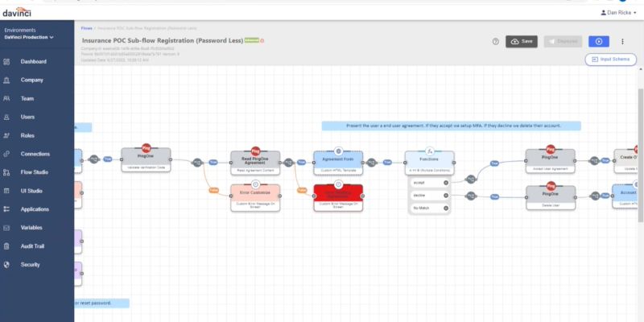Click the Users person icon

click(x=6, y=117)
